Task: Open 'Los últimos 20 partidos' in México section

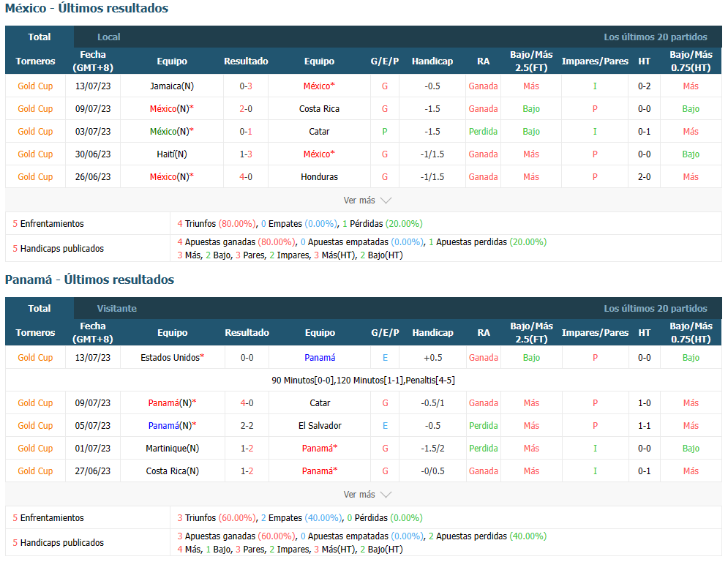Action: (655, 37)
